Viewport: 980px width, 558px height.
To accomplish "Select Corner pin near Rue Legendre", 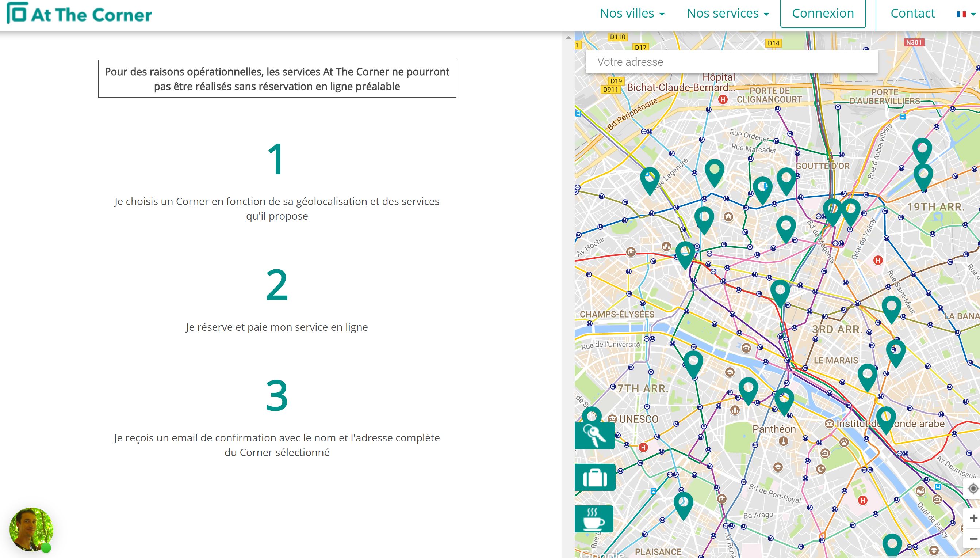I will [x=650, y=181].
